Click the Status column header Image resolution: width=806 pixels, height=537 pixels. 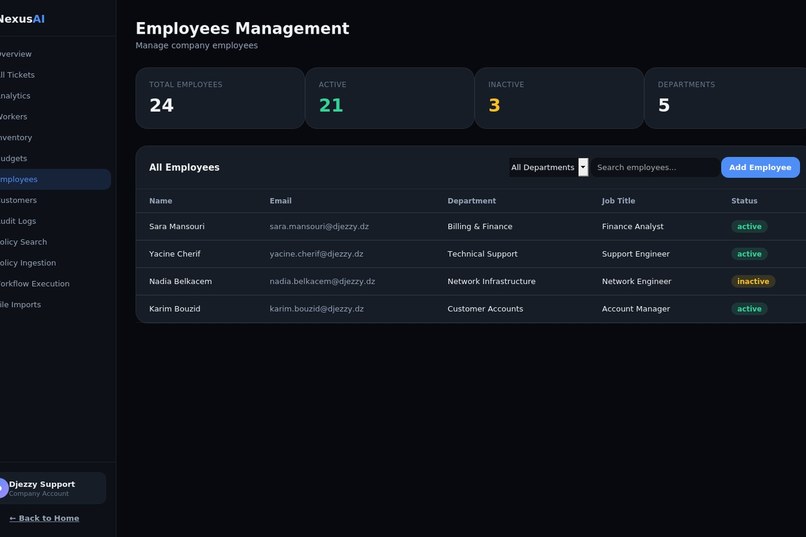coord(744,201)
